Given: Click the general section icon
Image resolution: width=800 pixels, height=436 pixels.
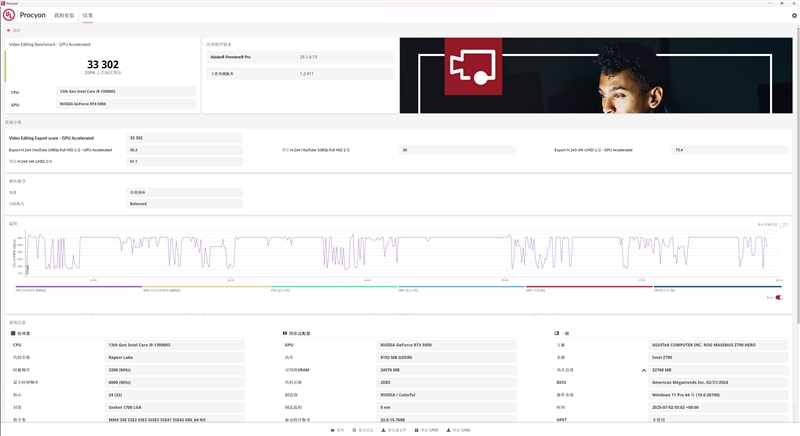Looking at the screenshot, I should 557,333.
